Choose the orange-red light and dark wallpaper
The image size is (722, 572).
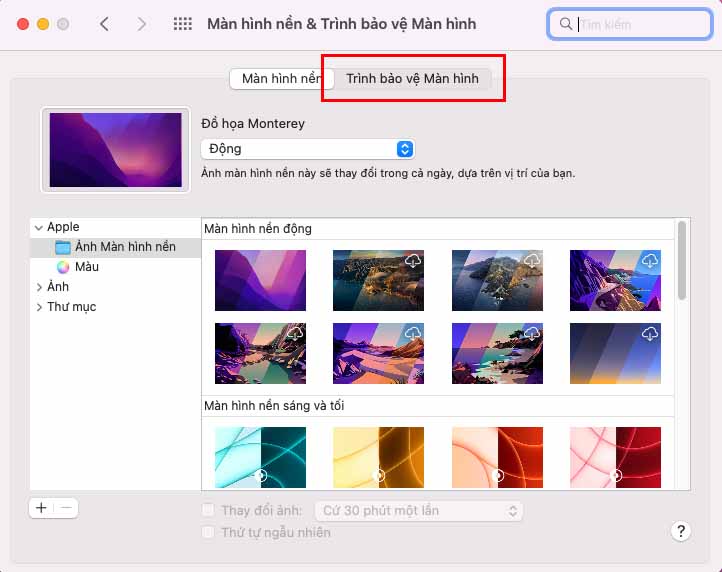(497, 457)
